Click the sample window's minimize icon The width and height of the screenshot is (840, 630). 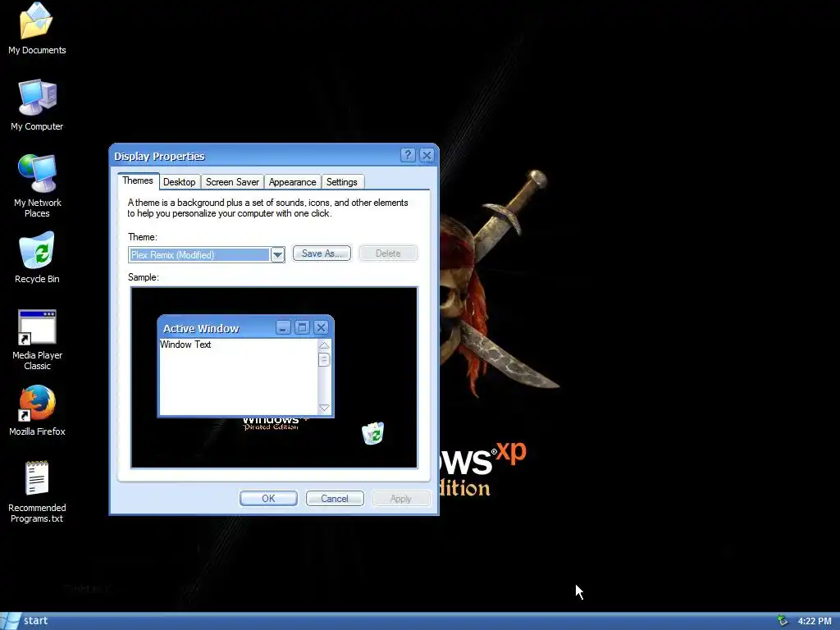coord(283,327)
